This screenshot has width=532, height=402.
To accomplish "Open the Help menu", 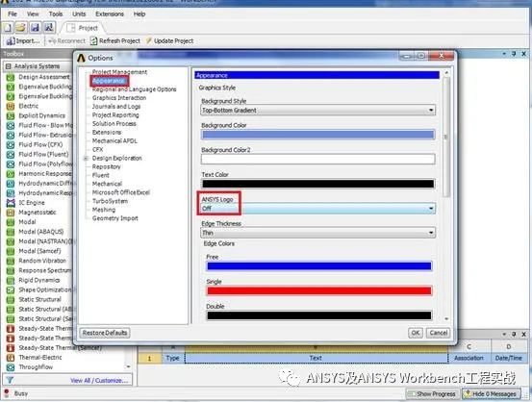I will [139, 13].
